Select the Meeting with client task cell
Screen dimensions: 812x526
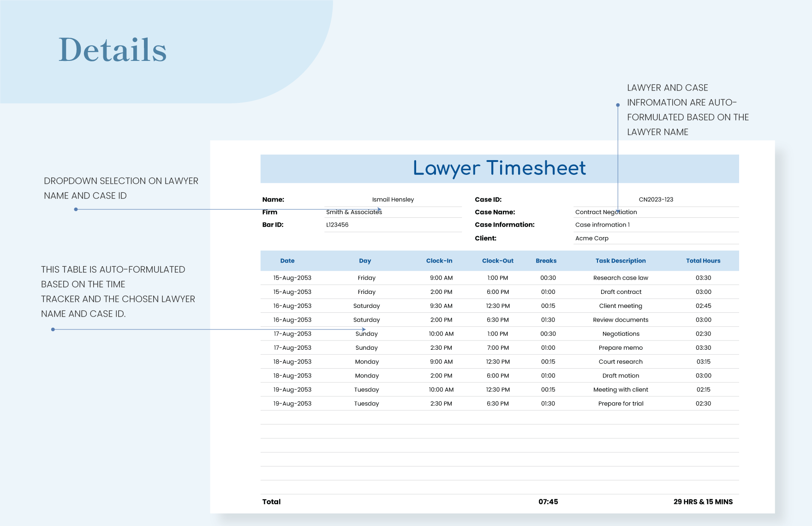pos(621,389)
